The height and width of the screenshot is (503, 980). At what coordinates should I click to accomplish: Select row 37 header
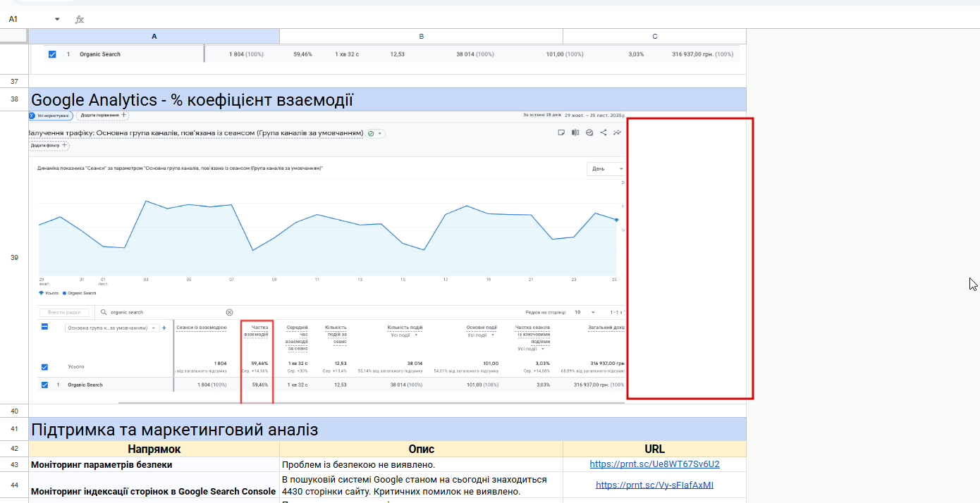tap(14, 81)
